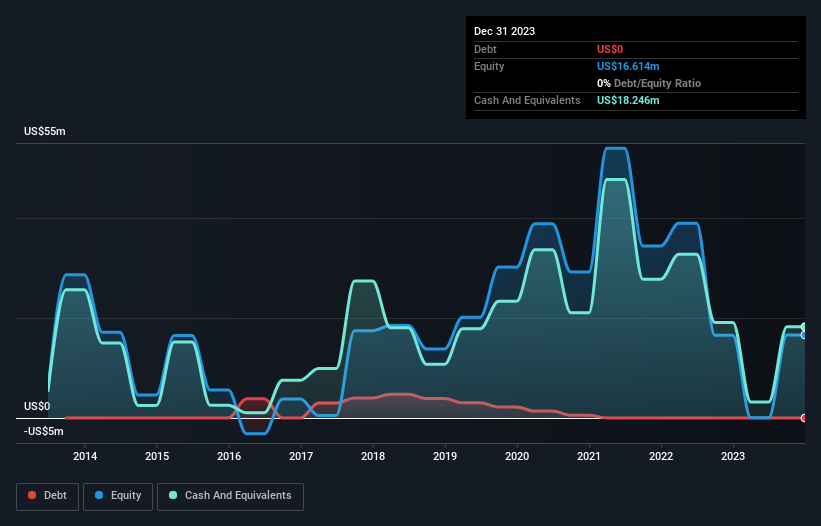Toggle the Equity series legend button
The height and width of the screenshot is (526, 821).
point(118,496)
